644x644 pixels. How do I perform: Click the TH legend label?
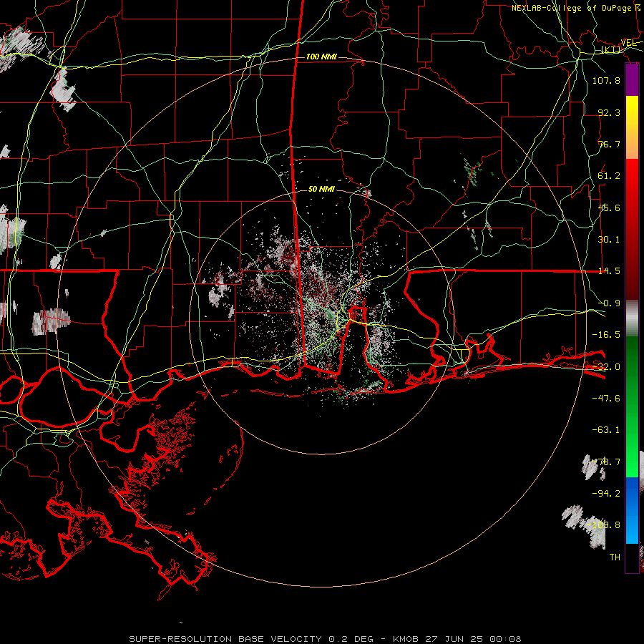click(615, 557)
